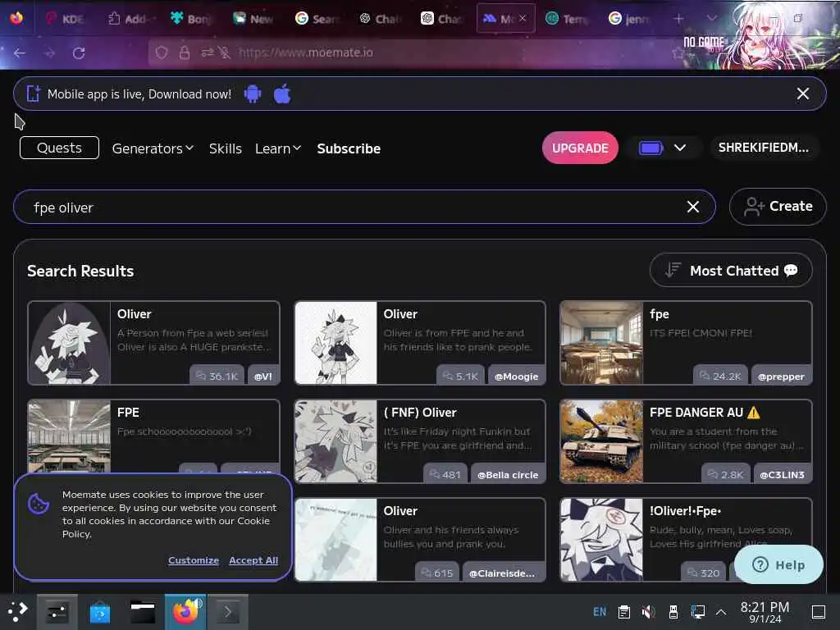
Task: Open the (FNF) Oliver character card
Action: click(420, 441)
